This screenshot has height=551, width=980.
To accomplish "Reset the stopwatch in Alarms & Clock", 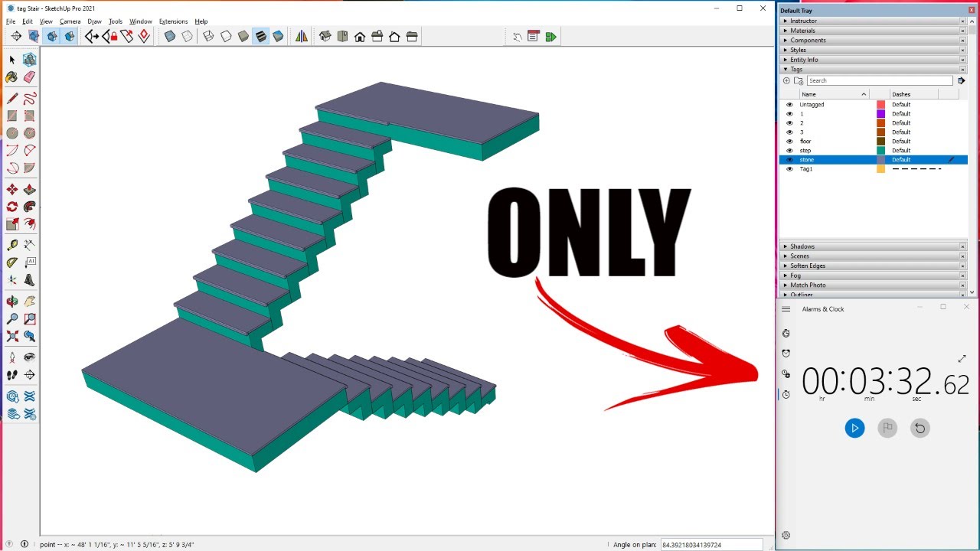I will (x=920, y=428).
